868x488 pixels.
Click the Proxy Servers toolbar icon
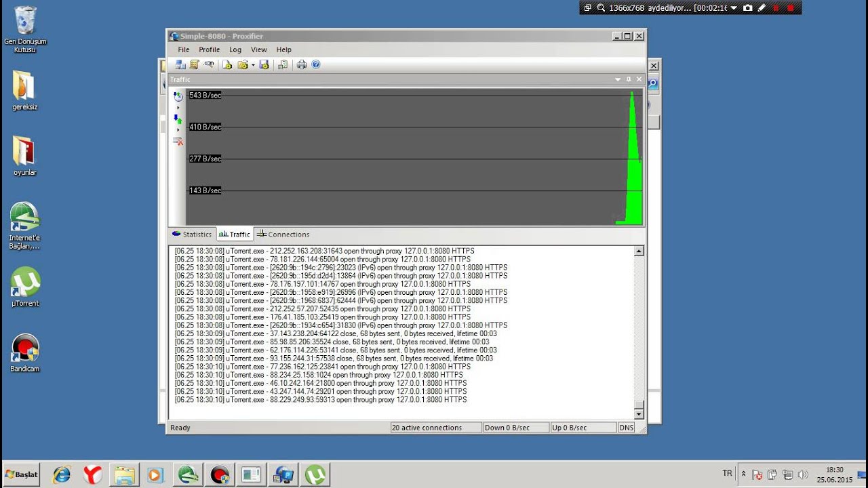tap(180, 64)
